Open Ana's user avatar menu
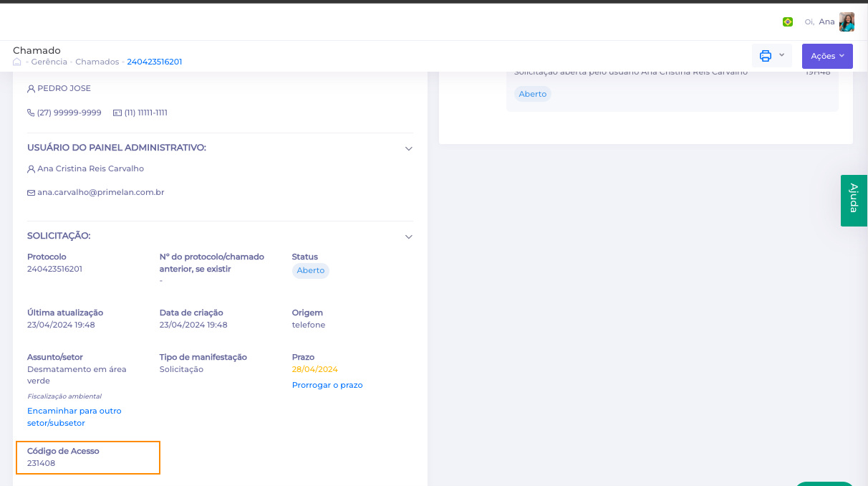The image size is (868, 486). pos(847,22)
